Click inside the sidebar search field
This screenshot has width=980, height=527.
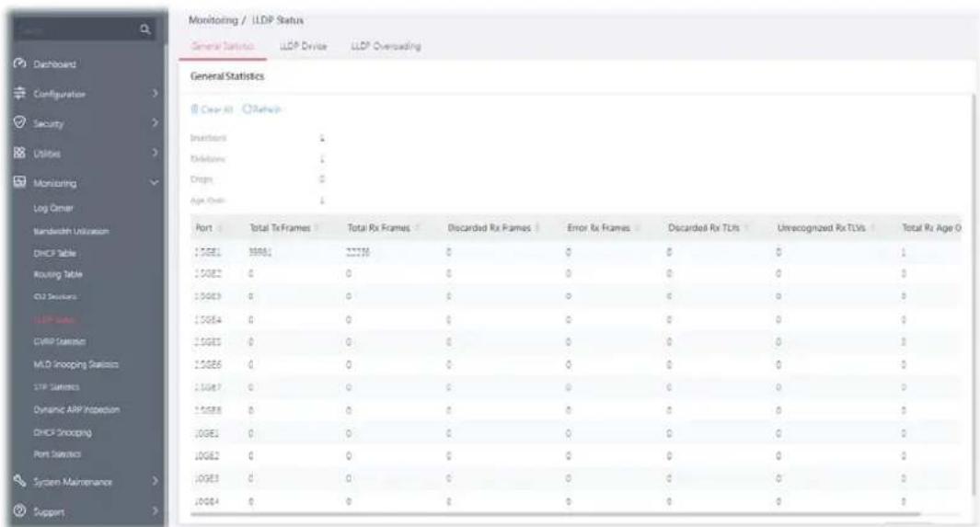[75, 29]
